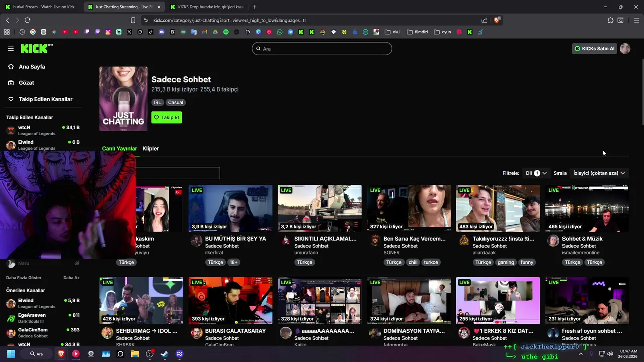Viewport: 644px width, 362px height.
Task: Open EgeArseven in recommended channels
Action: [x=43, y=318]
